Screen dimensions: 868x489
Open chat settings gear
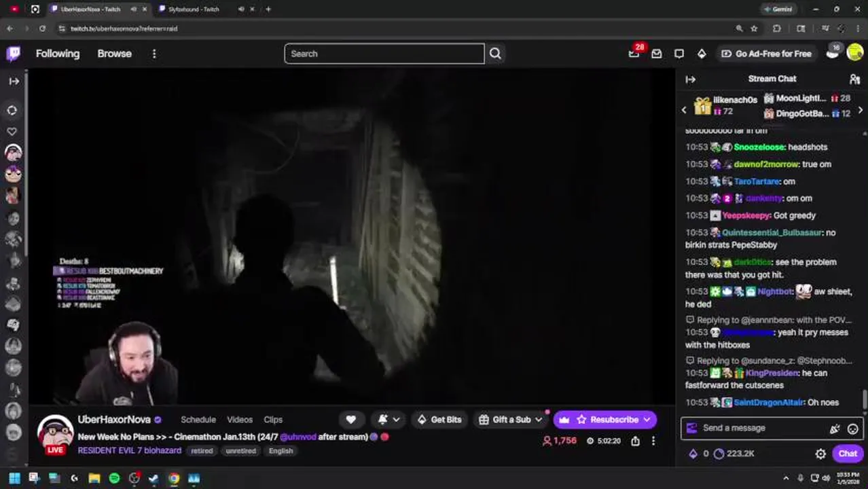pyautogui.click(x=820, y=454)
